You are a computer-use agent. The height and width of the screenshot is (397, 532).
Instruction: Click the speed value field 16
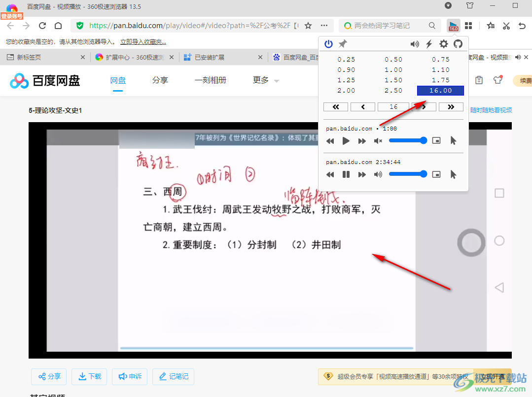tap(393, 107)
